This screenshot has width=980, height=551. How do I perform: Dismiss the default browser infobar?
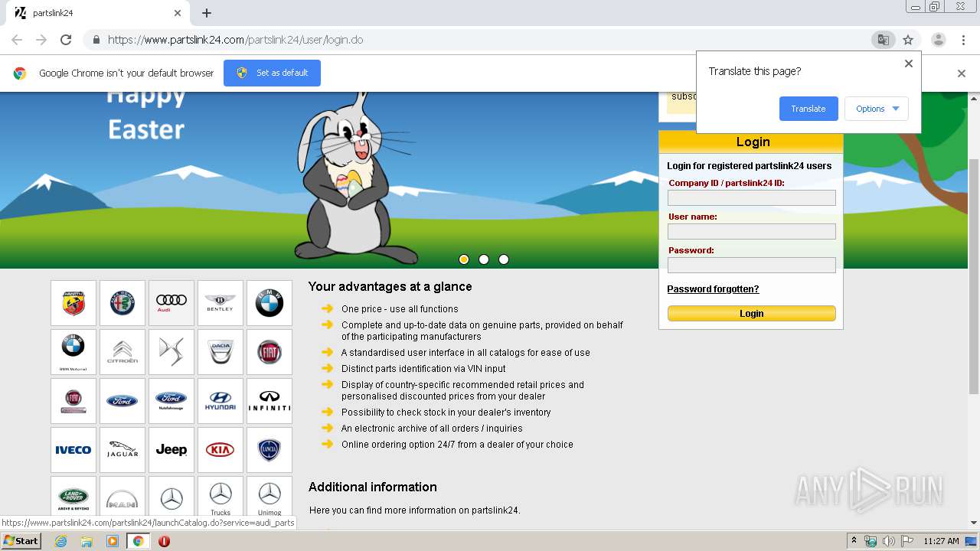[962, 73]
